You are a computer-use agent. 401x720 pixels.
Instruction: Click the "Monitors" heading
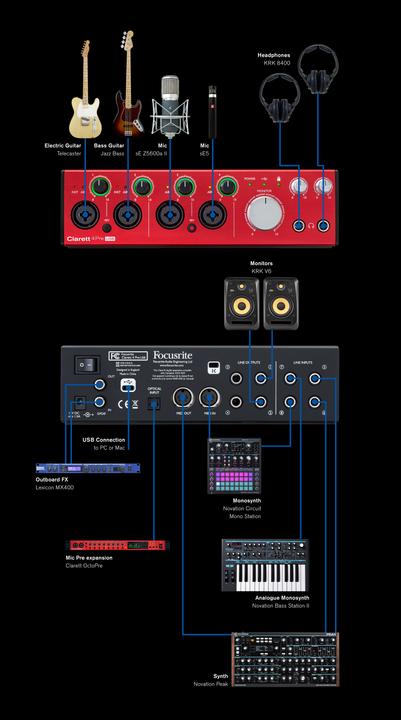(x=261, y=264)
